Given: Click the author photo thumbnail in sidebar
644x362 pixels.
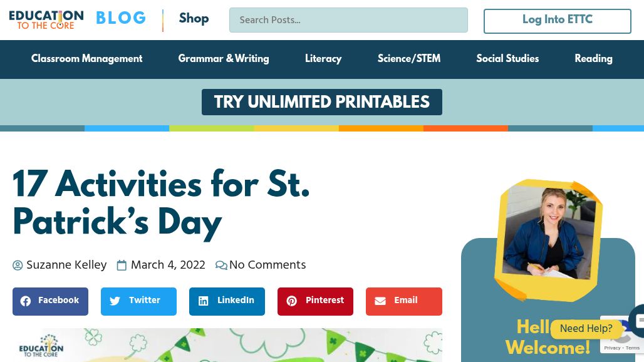Looking at the screenshot, I should point(549,236).
